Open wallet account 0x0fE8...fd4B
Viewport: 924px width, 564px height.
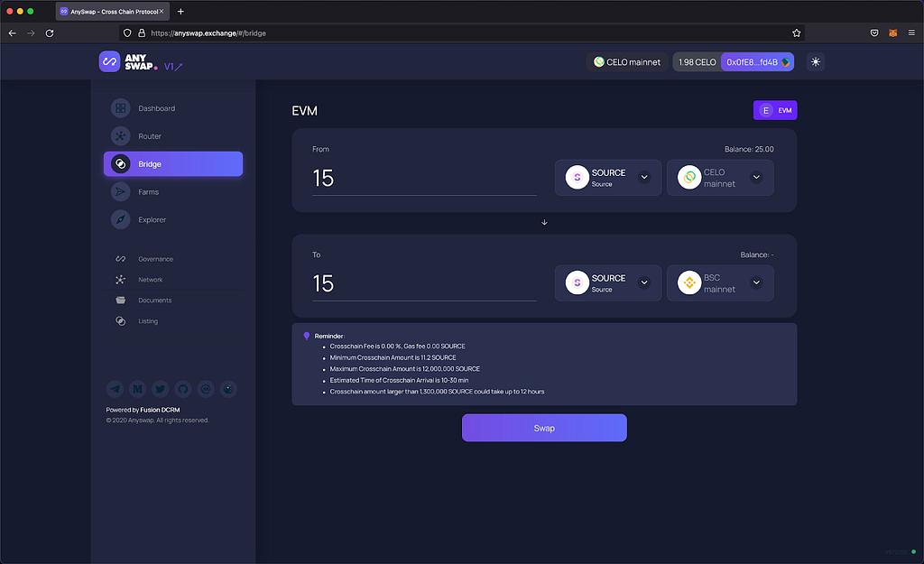click(757, 62)
